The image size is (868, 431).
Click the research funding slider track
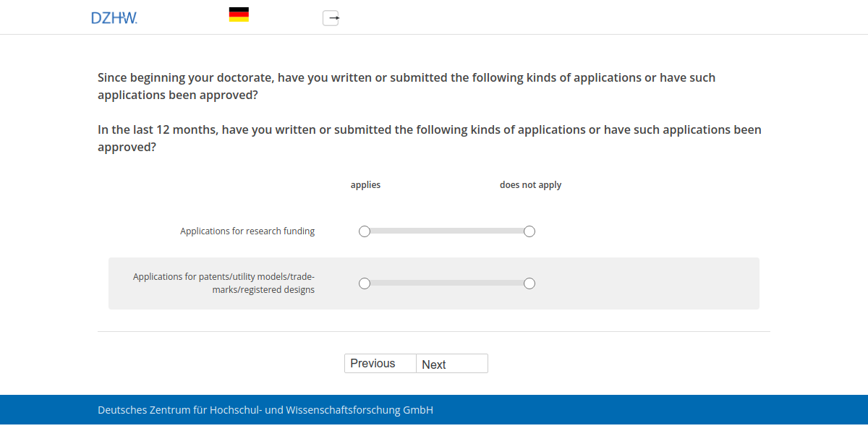click(x=446, y=231)
